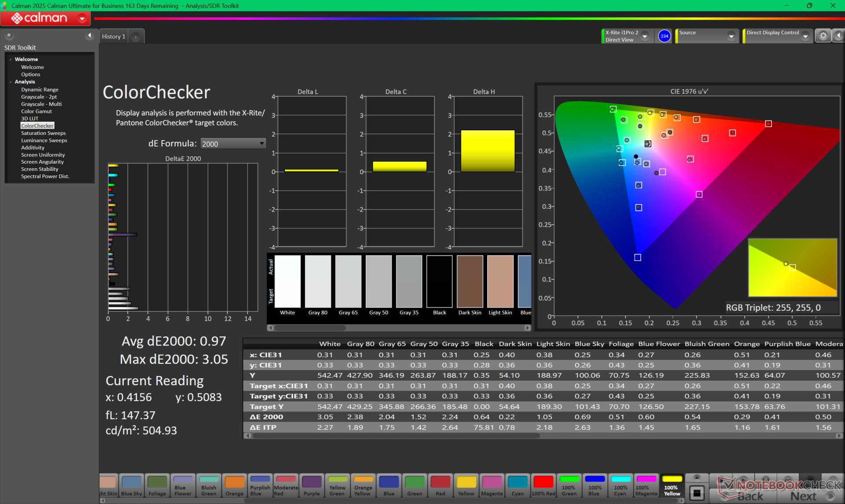Viewport: 845px width, 504px height.
Task: Click the stop measurement square button
Action: (x=697, y=493)
